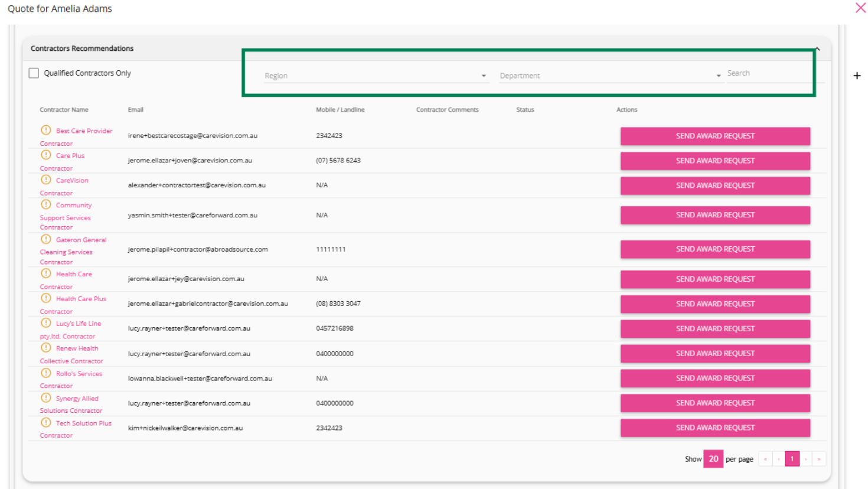Click warning icon beside Lucy's Life Line

46,323
